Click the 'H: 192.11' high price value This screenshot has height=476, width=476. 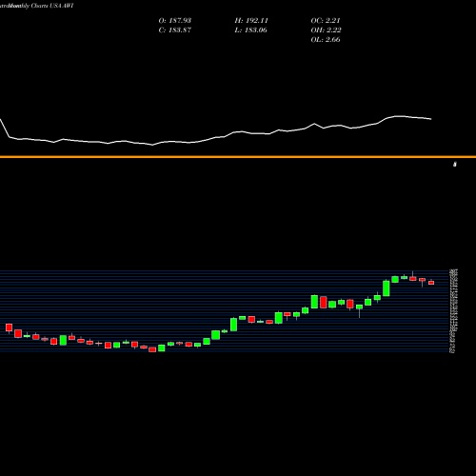pyautogui.click(x=251, y=21)
